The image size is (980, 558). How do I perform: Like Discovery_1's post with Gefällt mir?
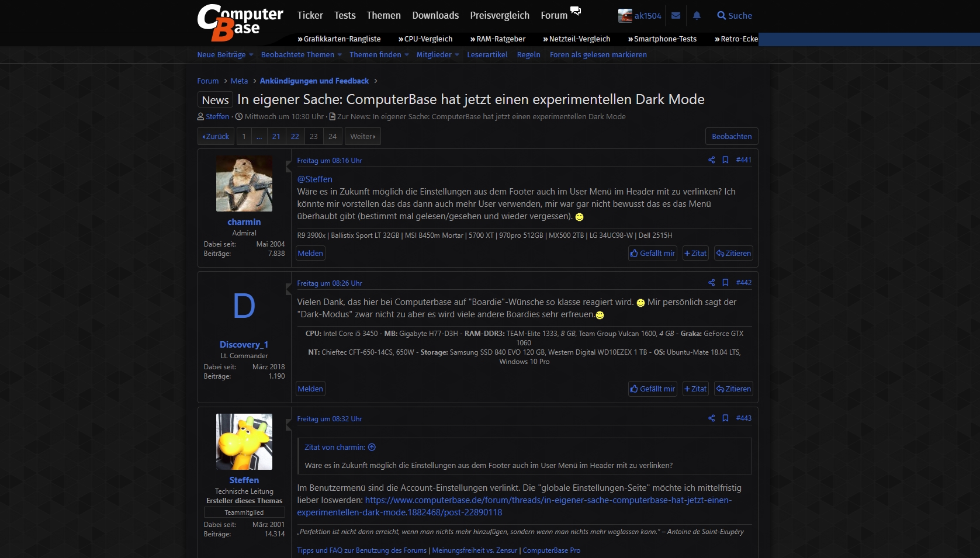(652, 389)
